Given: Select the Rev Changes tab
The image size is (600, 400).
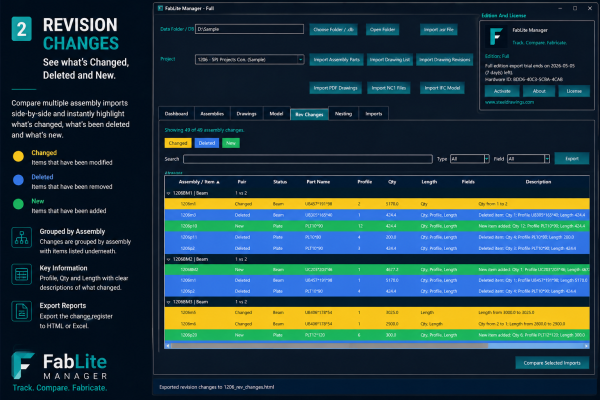Looking at the screenshot, I should click(309, 114).
